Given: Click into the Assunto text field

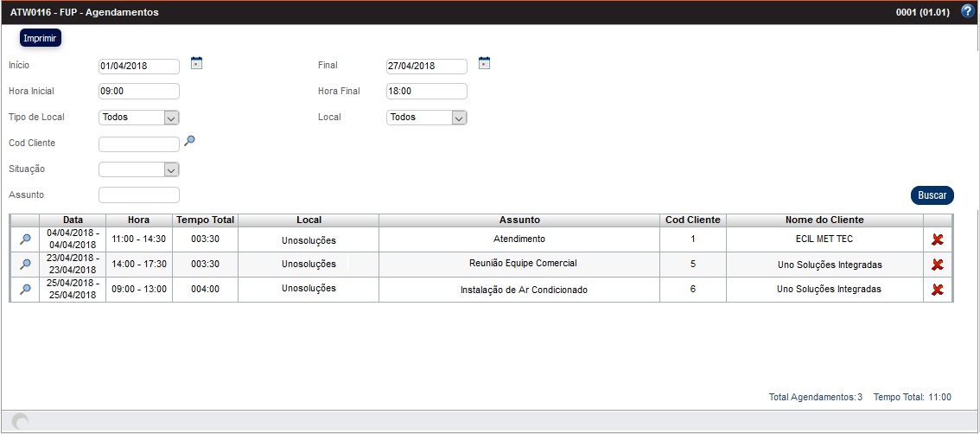Looking at the screenshot, I should 139,195.
